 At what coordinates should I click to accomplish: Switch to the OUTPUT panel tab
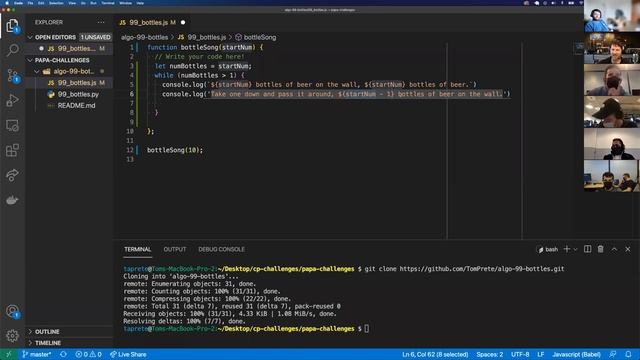point(175,249)
